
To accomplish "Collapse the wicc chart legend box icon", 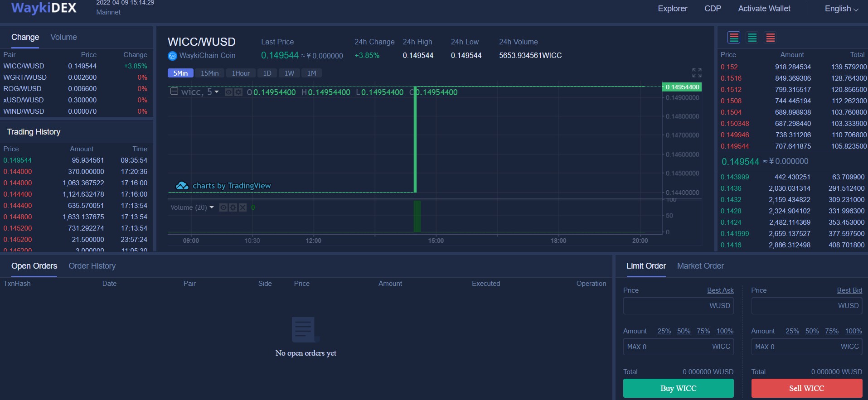I will coord(174,92).
